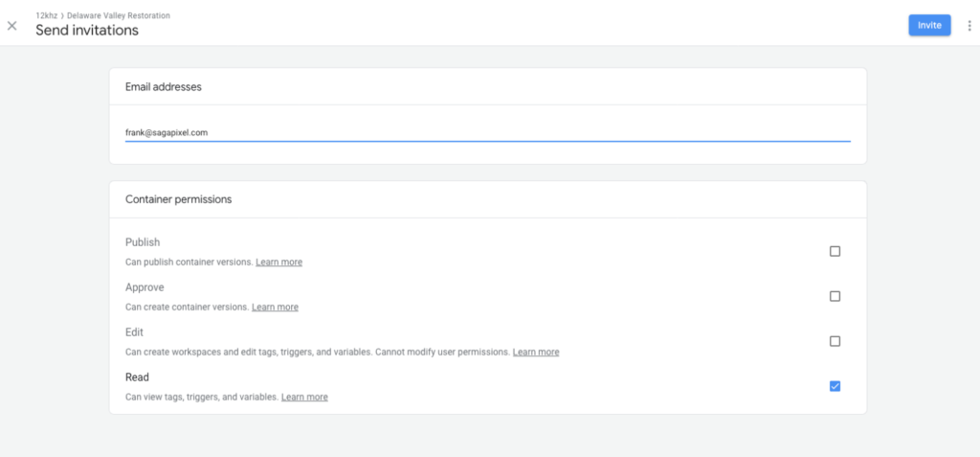The height and width of the screenshot is (457, 980).
Task: Open the Delaware Valley Restoration breadcrumb
Action: click(118, 15)
